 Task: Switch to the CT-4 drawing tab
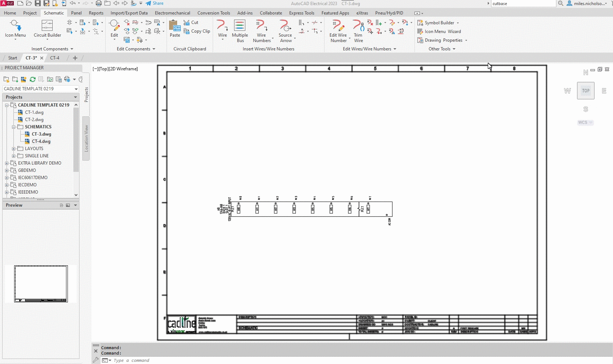tap(55, 58)
